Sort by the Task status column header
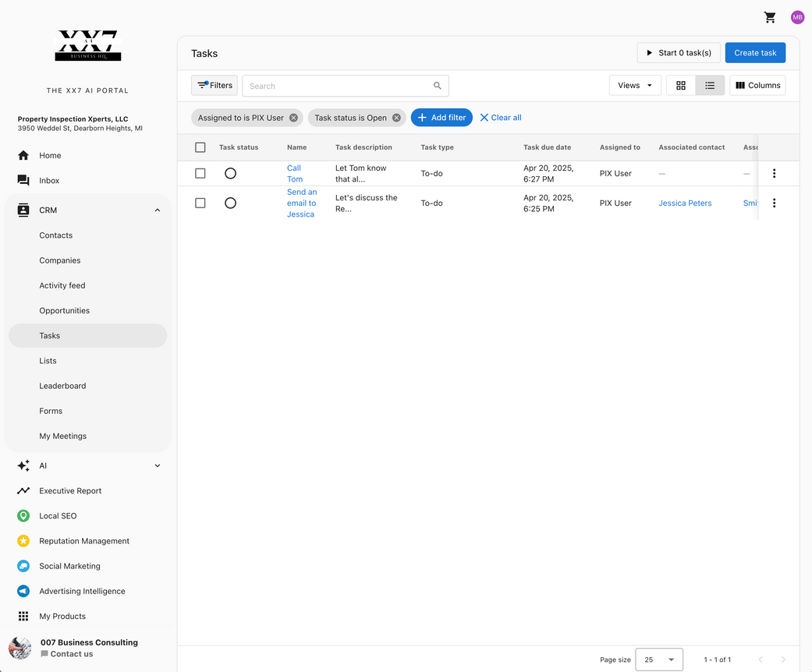This screenshot has height=672, width=812. pos(238,147)
